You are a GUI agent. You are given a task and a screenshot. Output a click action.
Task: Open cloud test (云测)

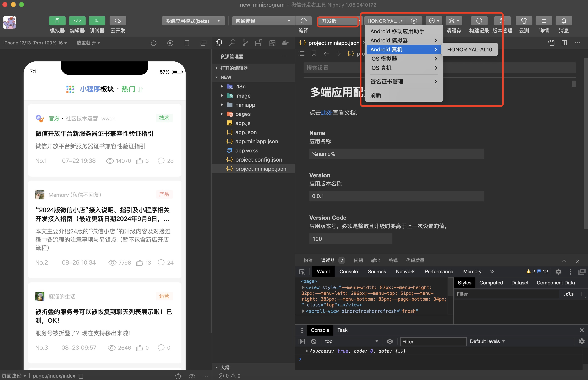coord(524,21)
